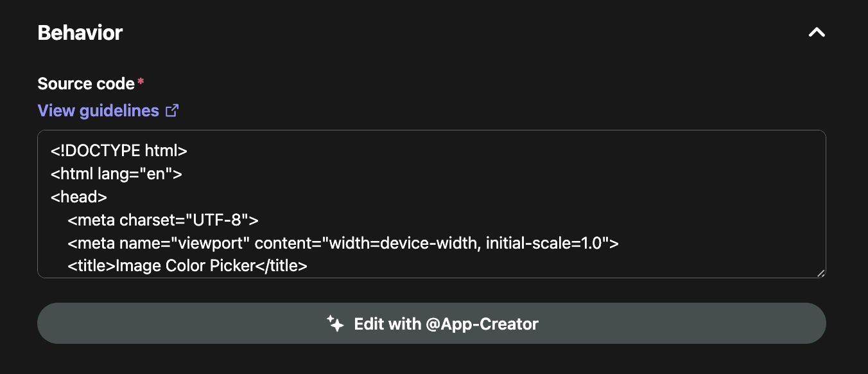868x374 pixels.
Task: Click the Edit with @App-Creator button
Action: [431, 323]
